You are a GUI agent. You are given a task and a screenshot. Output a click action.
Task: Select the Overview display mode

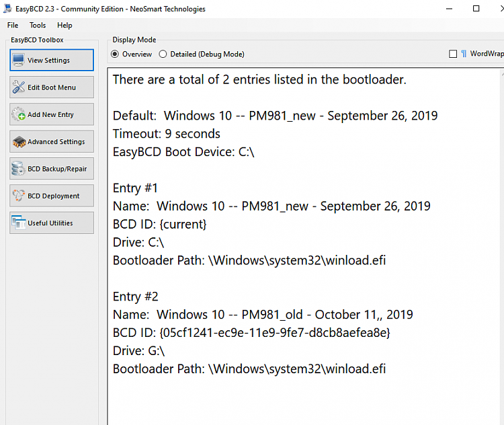[115, 54]
